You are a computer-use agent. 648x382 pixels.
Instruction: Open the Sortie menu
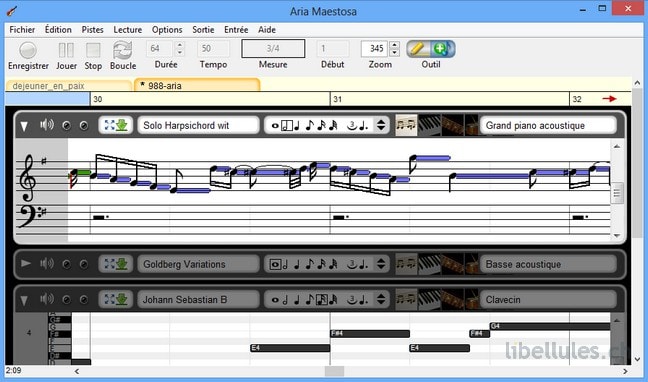tap(203, 30)
